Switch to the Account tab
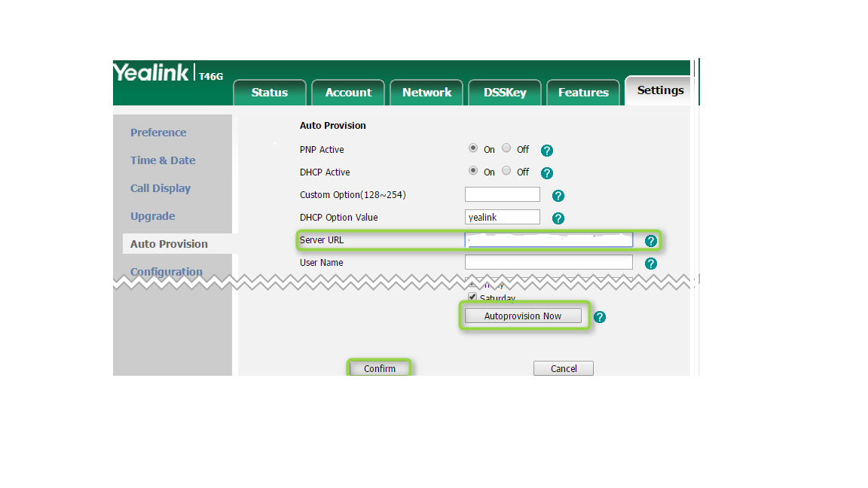Image resolution: width=868 pixels, height=488 pixels. [348, 93]
